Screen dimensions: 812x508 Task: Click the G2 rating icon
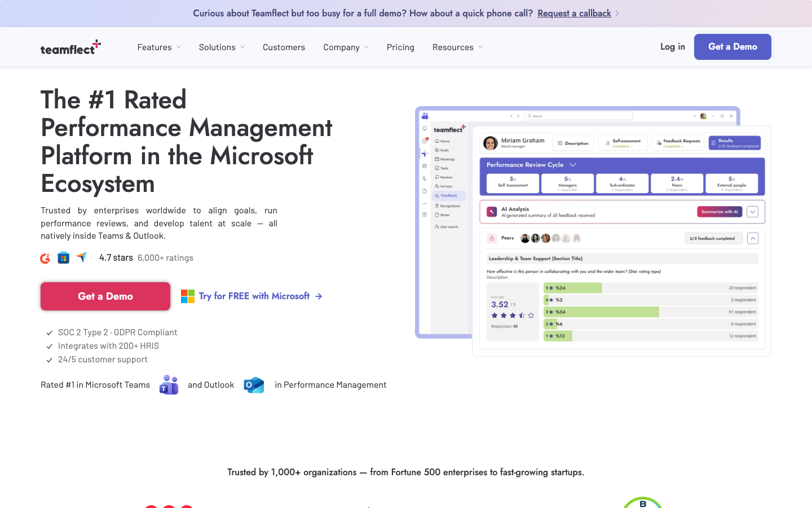[x=45, y=258]
